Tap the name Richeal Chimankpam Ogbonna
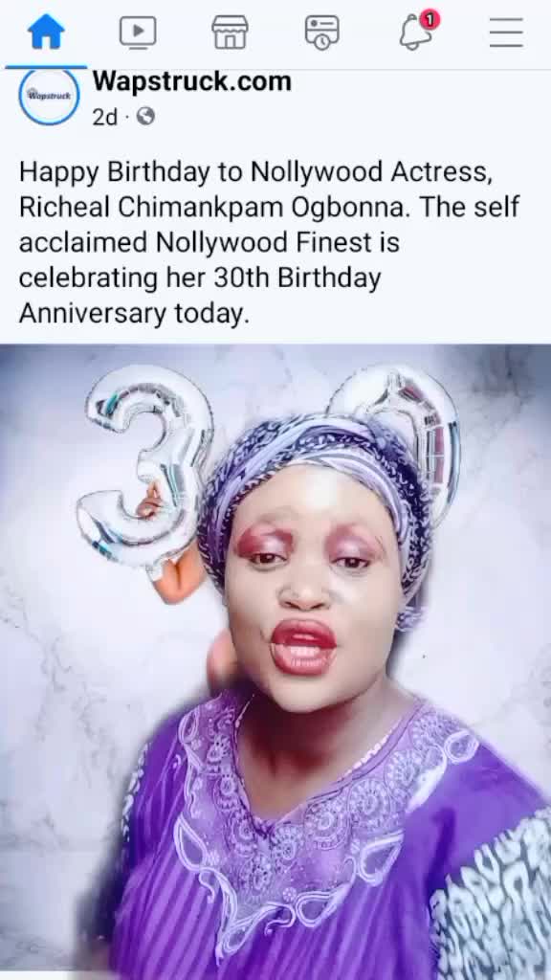551x980 pixels. (x=215, y=208)
